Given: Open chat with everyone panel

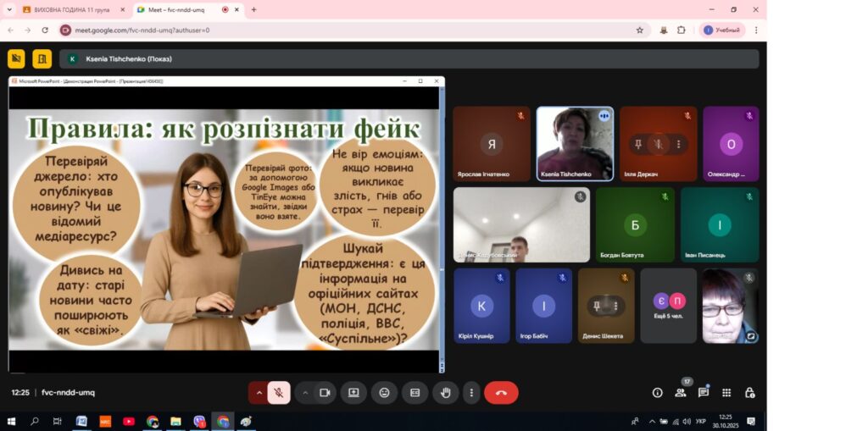Looking at the screenshot, I should (703, 393).
